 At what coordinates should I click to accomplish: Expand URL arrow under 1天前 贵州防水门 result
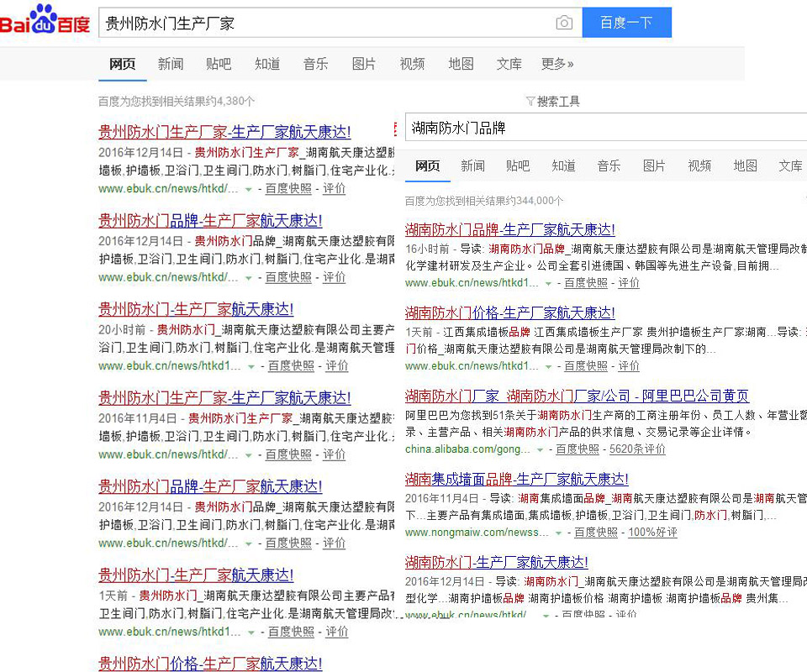251,633
